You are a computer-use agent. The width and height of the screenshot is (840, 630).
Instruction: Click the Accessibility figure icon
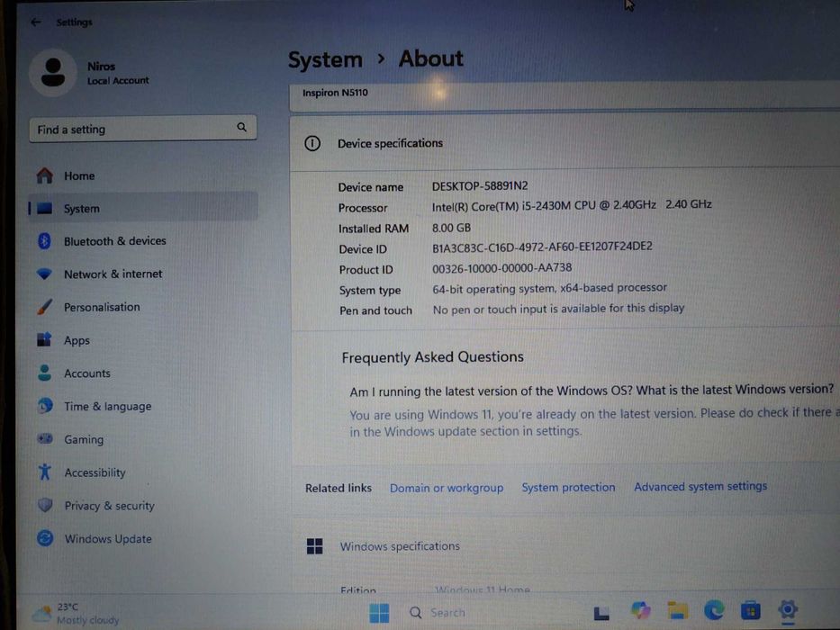tap(45, 472)
